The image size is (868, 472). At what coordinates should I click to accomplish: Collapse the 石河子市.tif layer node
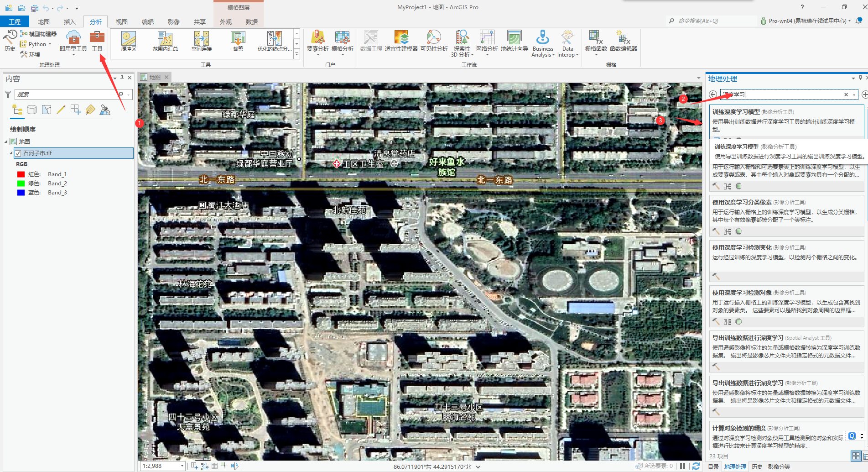(11, 153)
